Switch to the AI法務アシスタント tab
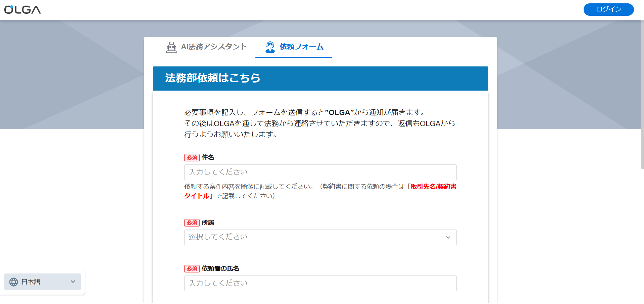The image size is (644, 304). [x=207, y=47]
